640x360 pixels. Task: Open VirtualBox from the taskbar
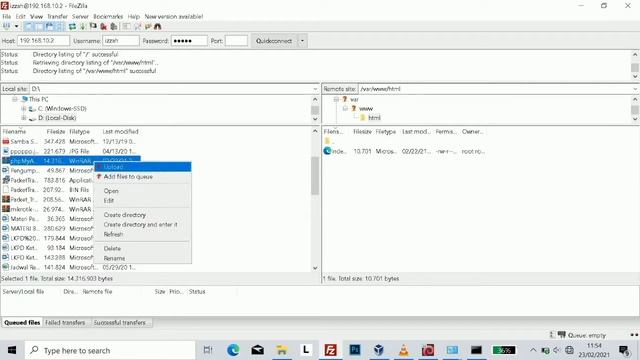pyautogui.click(x=379, y=350)
